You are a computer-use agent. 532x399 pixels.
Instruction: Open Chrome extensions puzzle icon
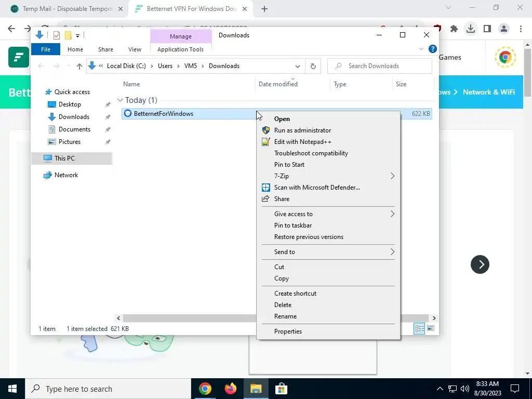(454, 29)
